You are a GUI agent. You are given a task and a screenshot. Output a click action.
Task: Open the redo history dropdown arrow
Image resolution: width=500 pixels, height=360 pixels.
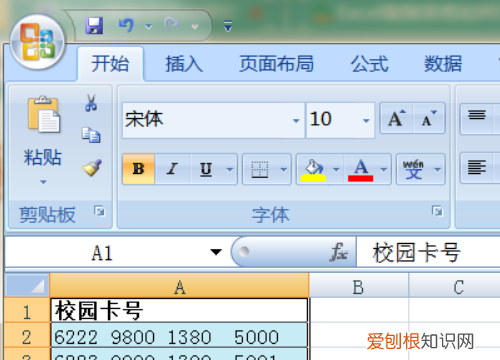pos(195,26)
